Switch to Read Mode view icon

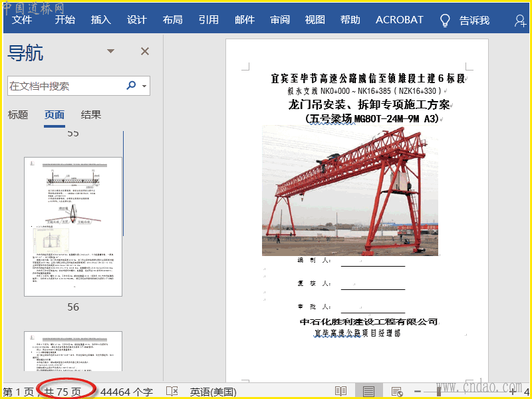340,391
